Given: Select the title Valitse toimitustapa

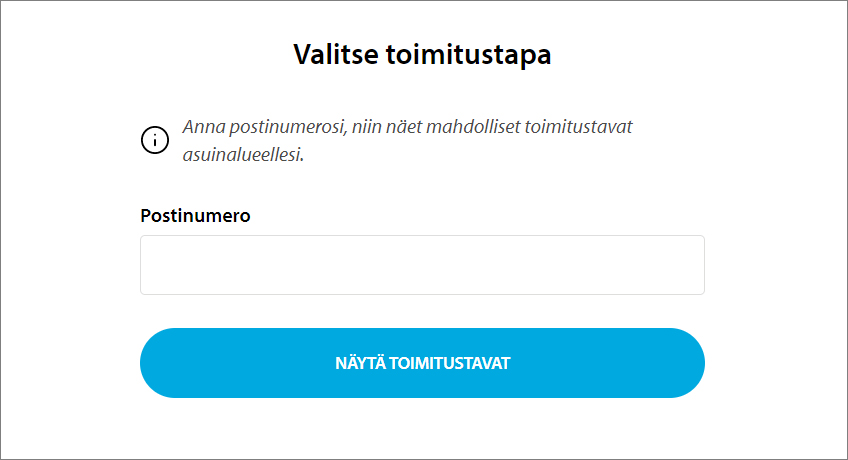Looking at the screenshot, I should pos(422,54).
